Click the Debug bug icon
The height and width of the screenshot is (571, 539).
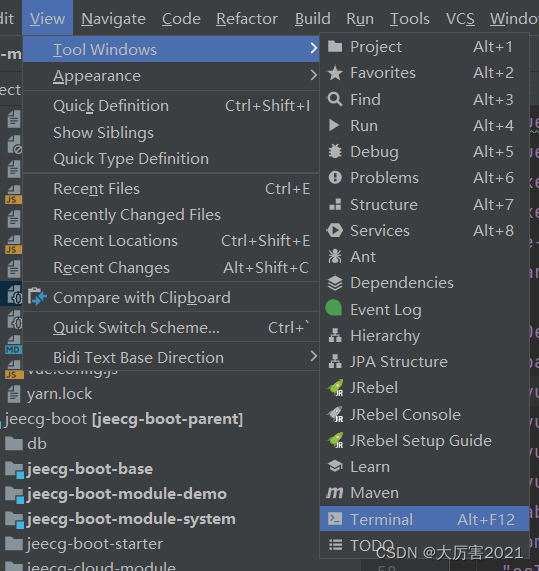click(335, 151)
